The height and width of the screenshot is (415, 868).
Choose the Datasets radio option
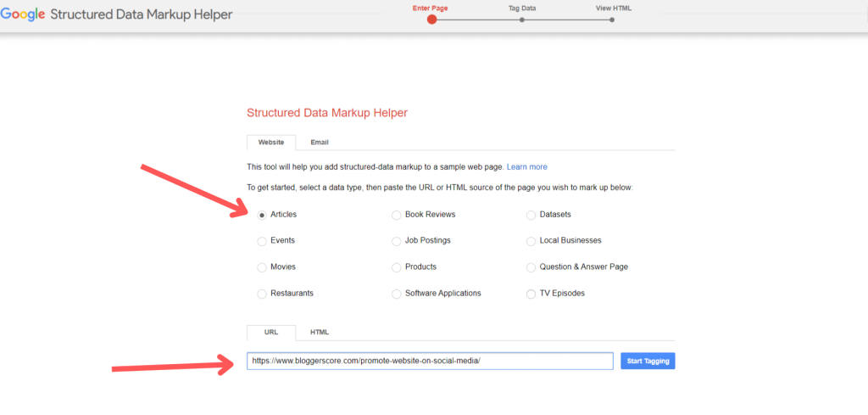tap(531, 215)
